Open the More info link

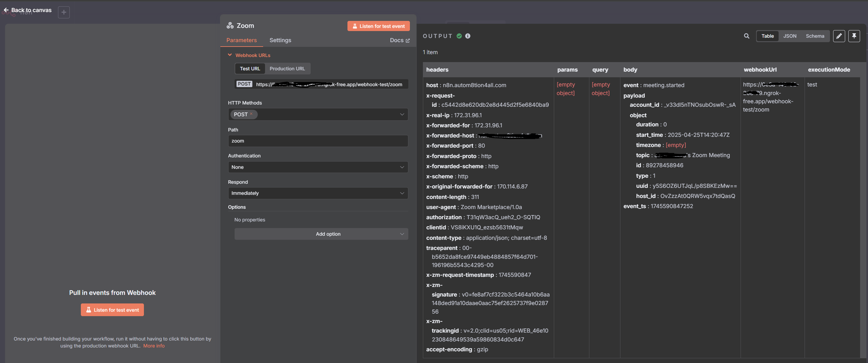point(154,346)
